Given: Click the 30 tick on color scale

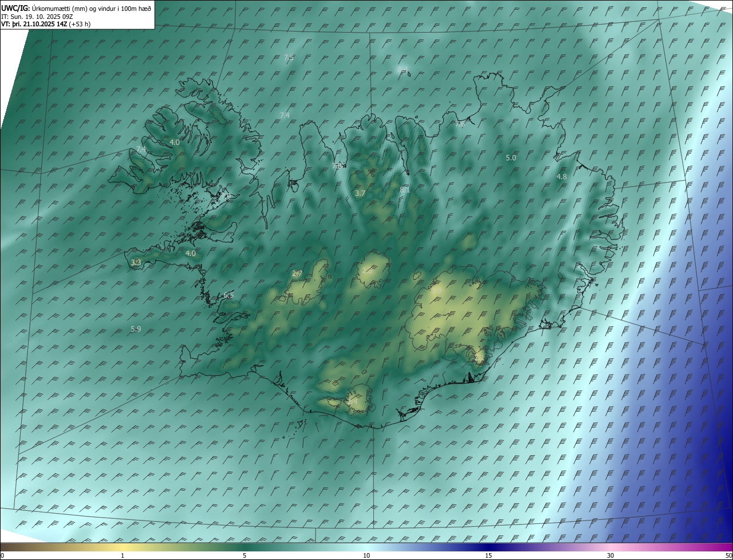Looking at the screenshot, I should [610, 555].
